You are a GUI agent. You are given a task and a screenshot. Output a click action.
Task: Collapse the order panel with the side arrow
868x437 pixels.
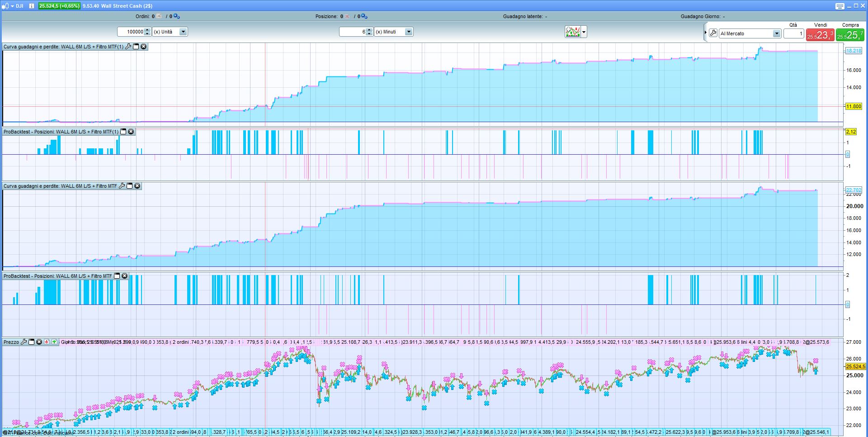coord(705,33)
